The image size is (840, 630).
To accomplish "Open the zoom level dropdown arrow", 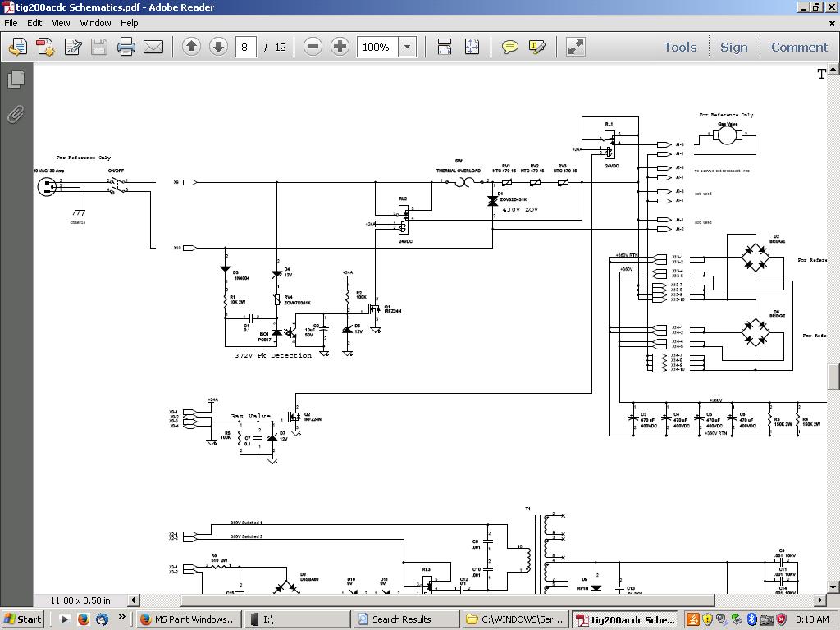I will pos(407,47).
